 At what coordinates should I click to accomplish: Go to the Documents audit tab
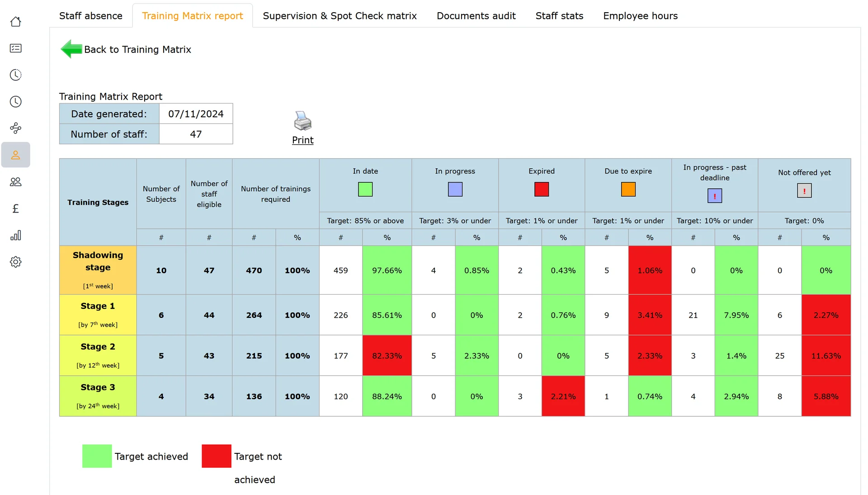pos(476,16)
